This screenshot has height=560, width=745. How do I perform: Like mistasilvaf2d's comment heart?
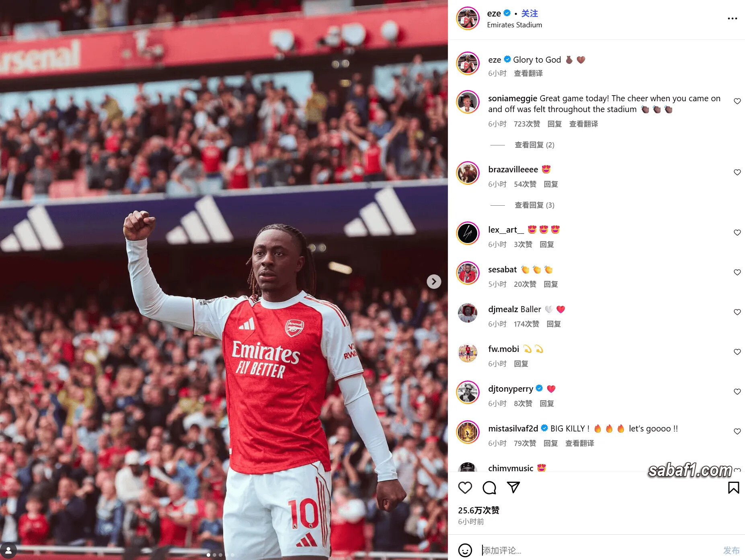[x=737, y=431]
